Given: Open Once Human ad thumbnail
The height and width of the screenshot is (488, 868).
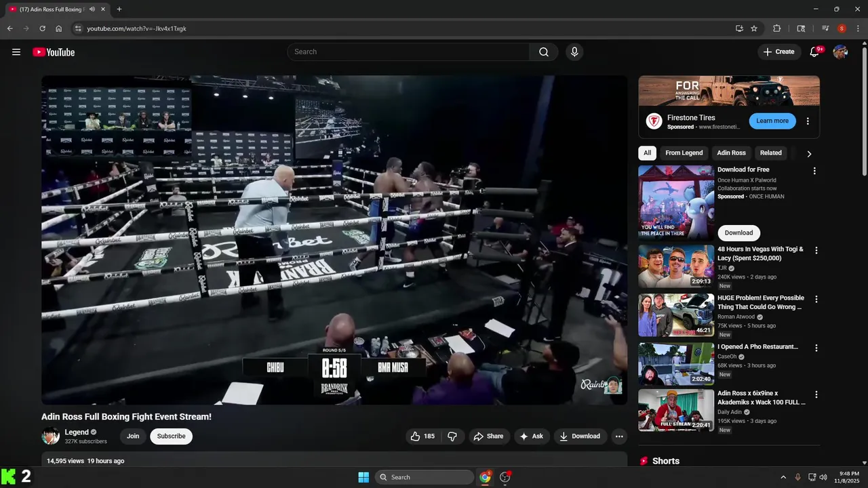Looking at the screenshot, I should 676,203.
